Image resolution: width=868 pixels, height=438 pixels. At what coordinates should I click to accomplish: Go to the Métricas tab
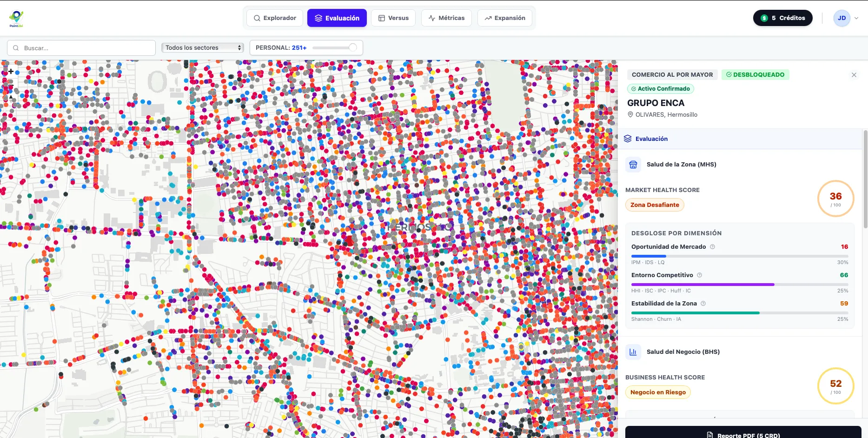tap(446, 18)
